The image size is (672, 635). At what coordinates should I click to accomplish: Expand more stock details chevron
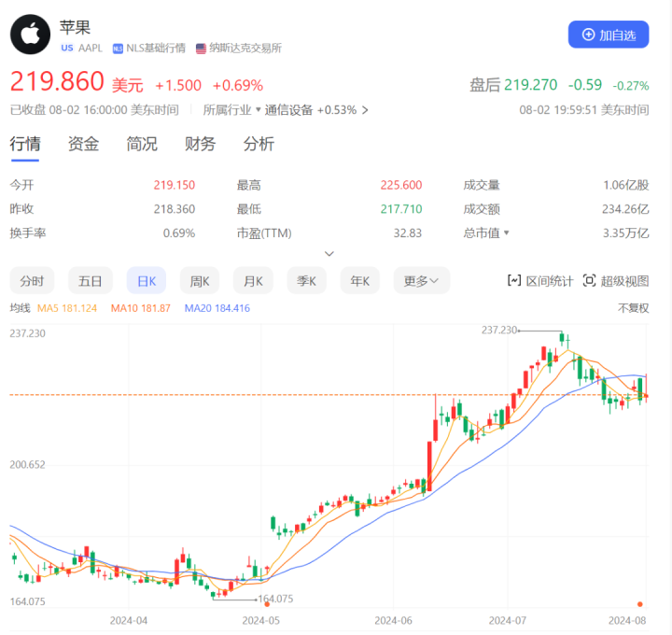click(x=329, y=254)
